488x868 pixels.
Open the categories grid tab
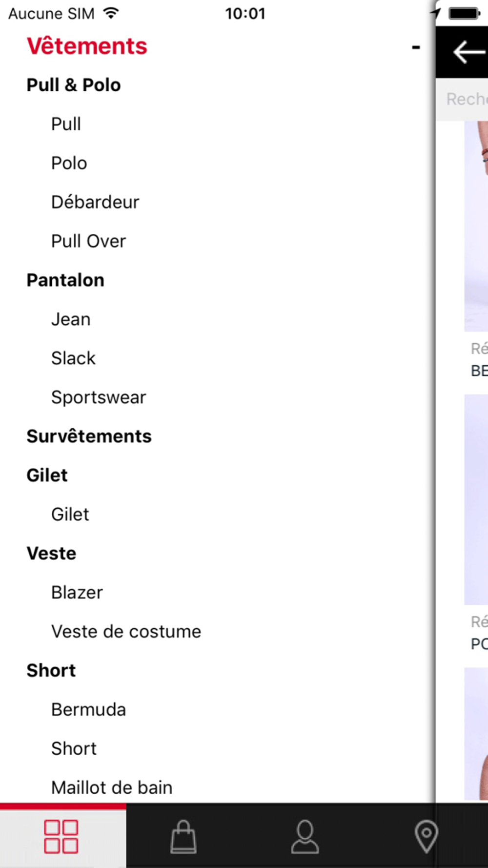61,836
